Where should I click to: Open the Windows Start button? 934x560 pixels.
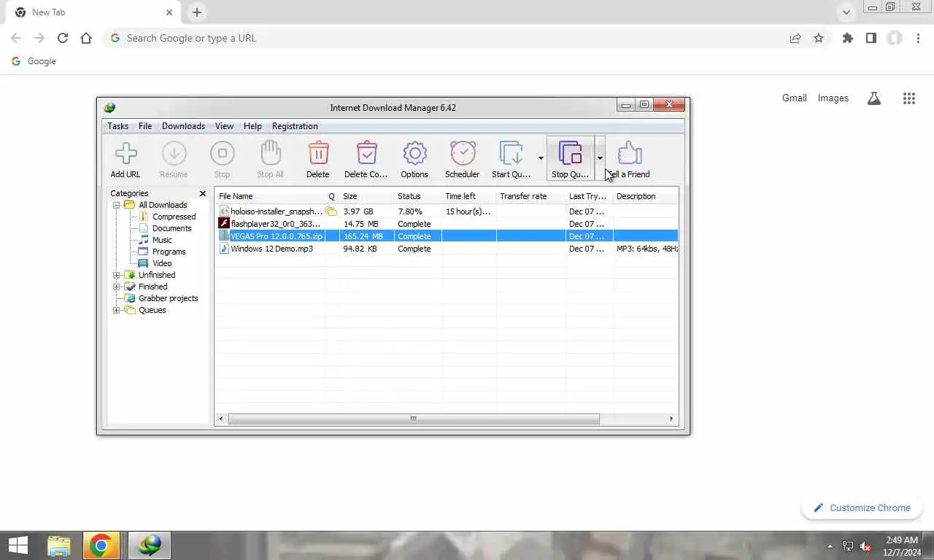point(18,545)
